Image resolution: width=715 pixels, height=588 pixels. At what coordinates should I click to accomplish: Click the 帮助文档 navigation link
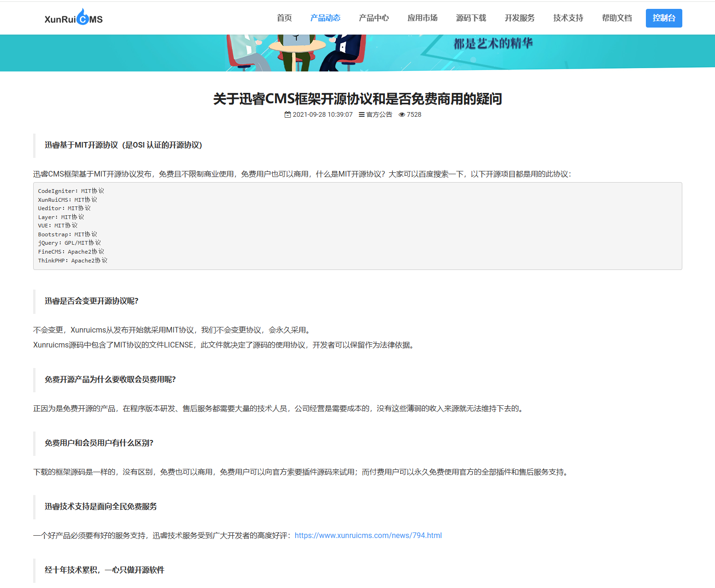coord(616,18)
